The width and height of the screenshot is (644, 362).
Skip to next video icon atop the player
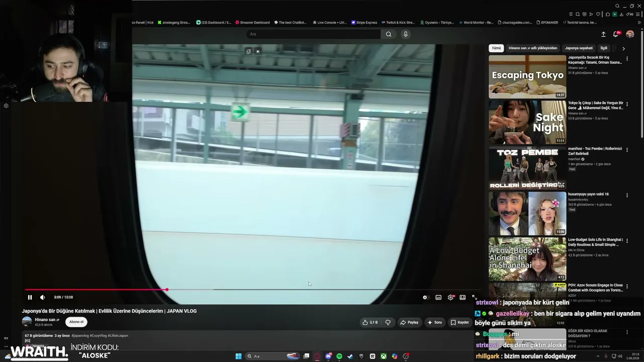pos(258,51)
